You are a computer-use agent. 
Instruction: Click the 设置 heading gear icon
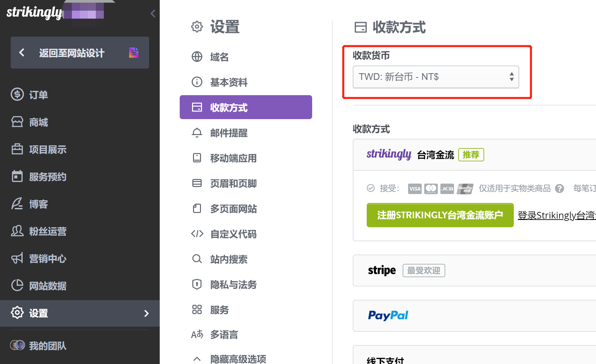[x=197, y=27]
